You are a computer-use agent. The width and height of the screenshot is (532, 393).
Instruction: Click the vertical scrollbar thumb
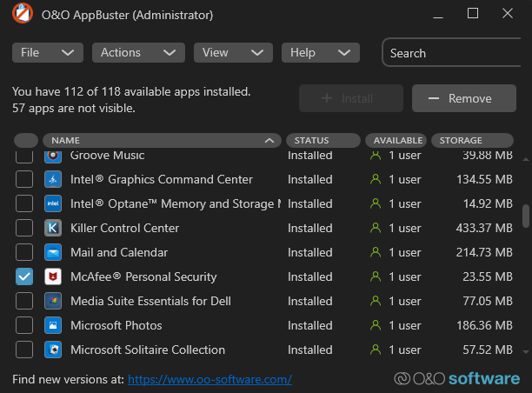[526, 216]
